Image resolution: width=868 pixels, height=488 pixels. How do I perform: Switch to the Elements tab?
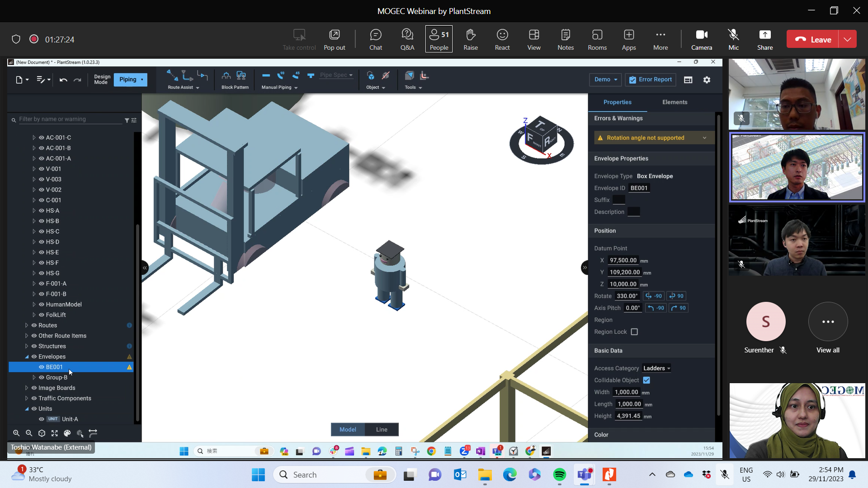675,103
